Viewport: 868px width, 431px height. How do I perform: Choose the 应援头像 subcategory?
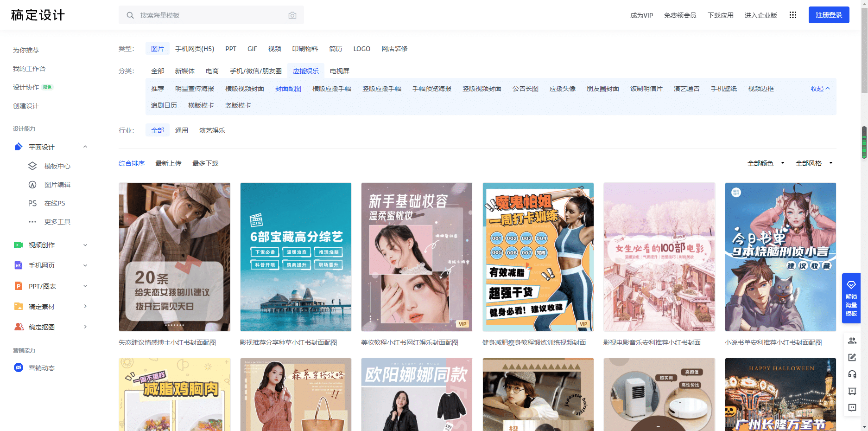pos(563,89)
